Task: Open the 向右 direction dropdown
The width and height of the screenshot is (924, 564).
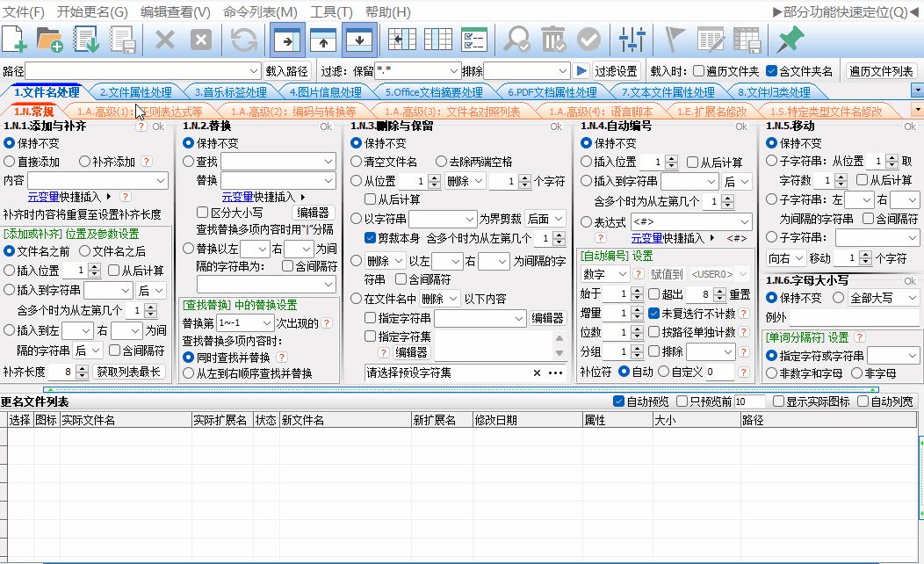Action: point(786,258)
